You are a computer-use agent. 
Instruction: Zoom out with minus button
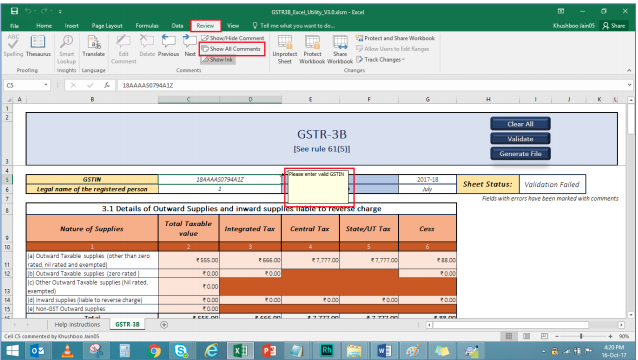[x=557, y=336]
